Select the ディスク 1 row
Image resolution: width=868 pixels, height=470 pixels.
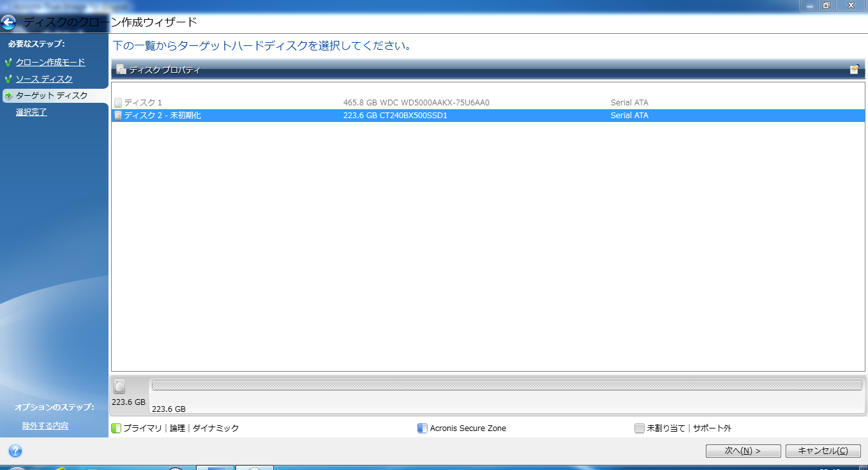[x=488, y=102]
